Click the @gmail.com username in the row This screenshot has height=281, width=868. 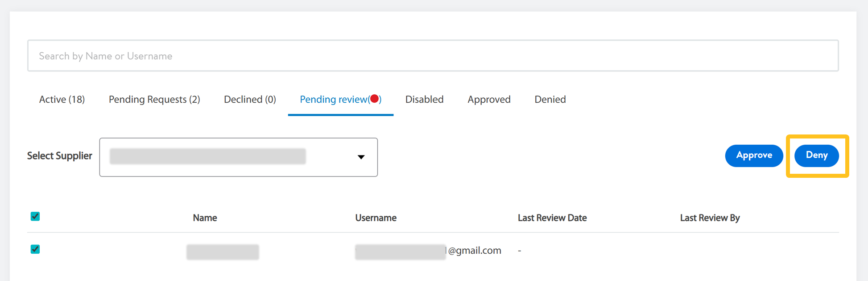click(474, 251)
